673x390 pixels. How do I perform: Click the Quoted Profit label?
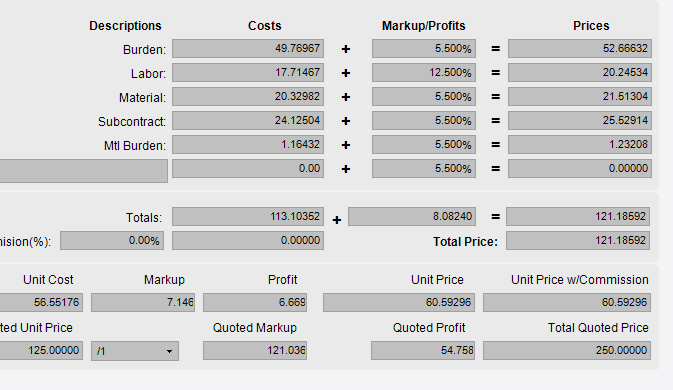tap(429, 328)
